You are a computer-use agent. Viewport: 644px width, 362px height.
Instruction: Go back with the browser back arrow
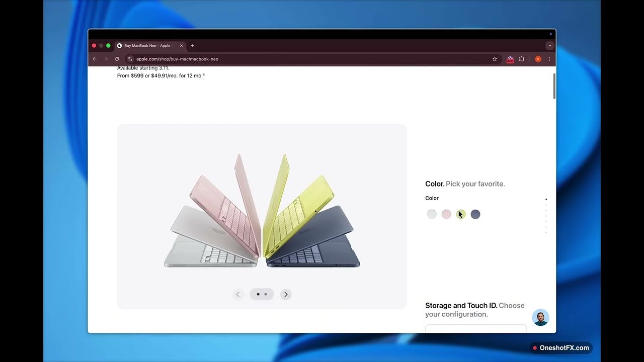[x=95, y=59]
